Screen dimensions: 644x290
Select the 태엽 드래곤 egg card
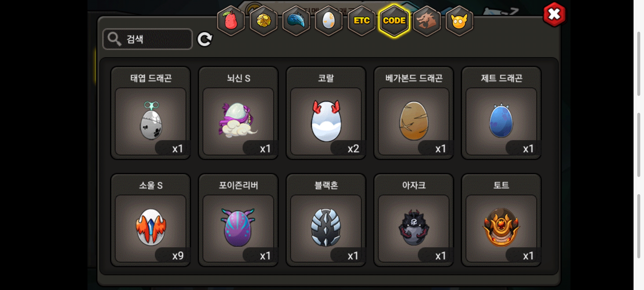(x=151, y=113)
